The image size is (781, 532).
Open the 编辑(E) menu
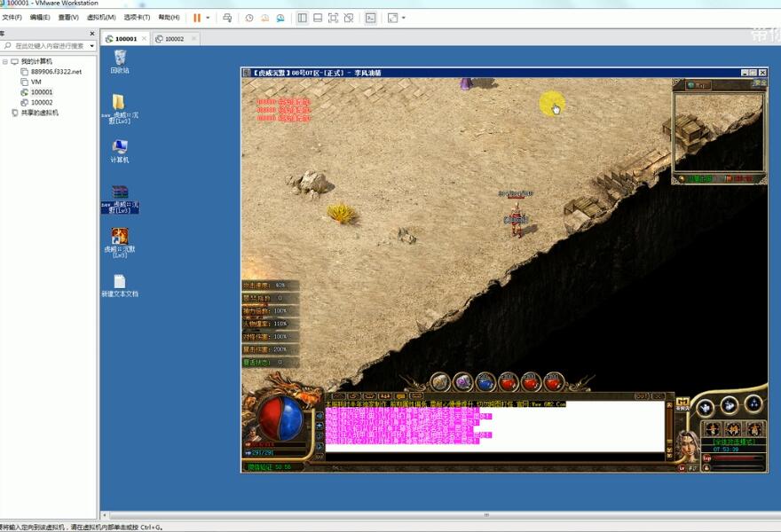coord(40,18)
